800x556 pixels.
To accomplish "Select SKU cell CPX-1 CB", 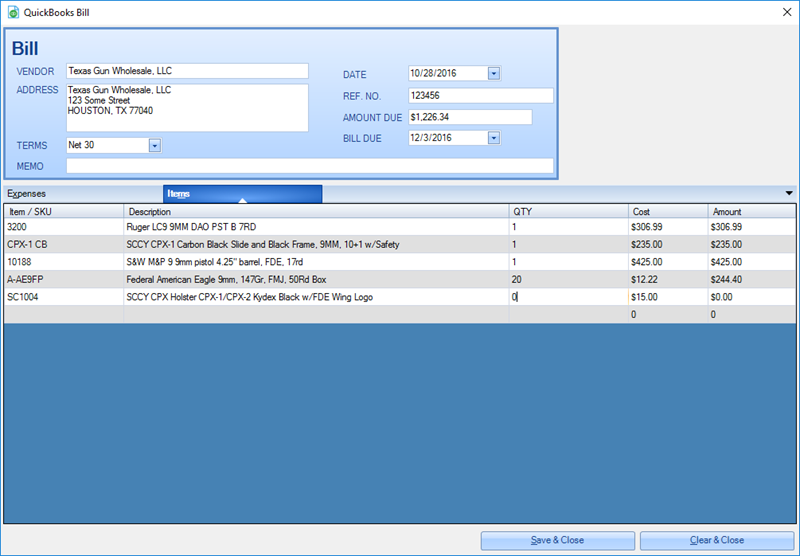I will [64, 244].
